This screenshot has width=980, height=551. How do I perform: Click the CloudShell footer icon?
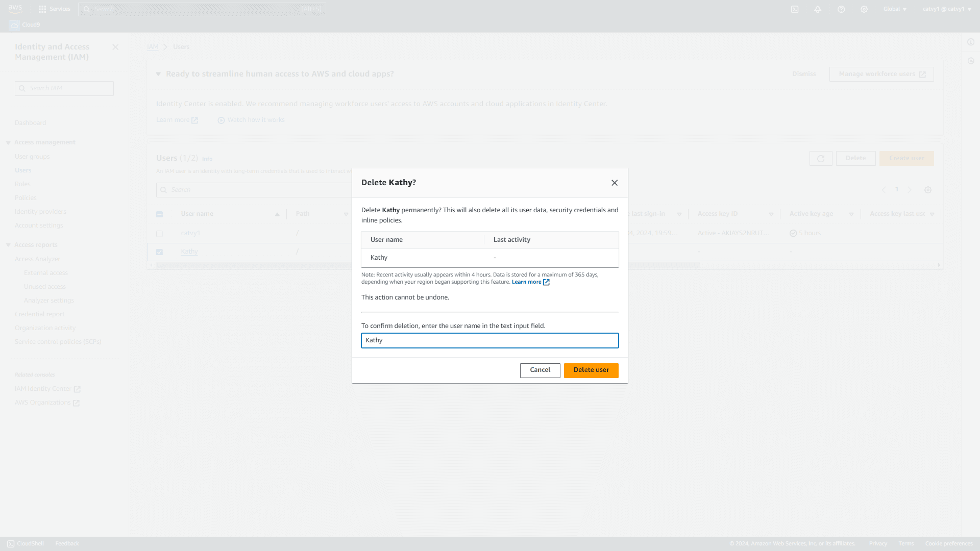coord(11,544)
